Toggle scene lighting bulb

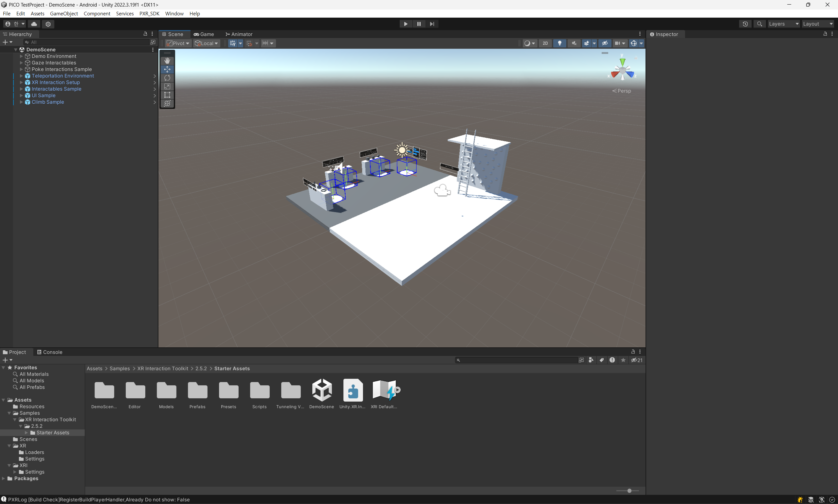(559, 43)
